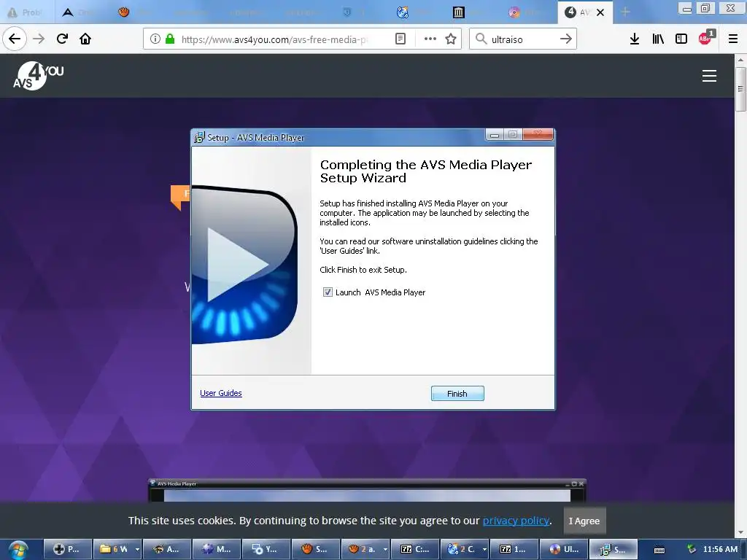This screenshot has height=560, width=747.
Task: Open the 7z 1... taskbar item
Action: 514,549
